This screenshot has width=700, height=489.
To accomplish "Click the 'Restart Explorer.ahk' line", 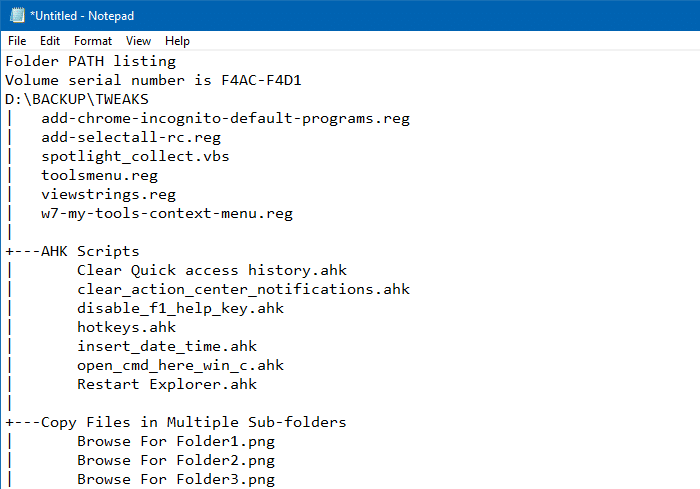I will pos(166,385).
